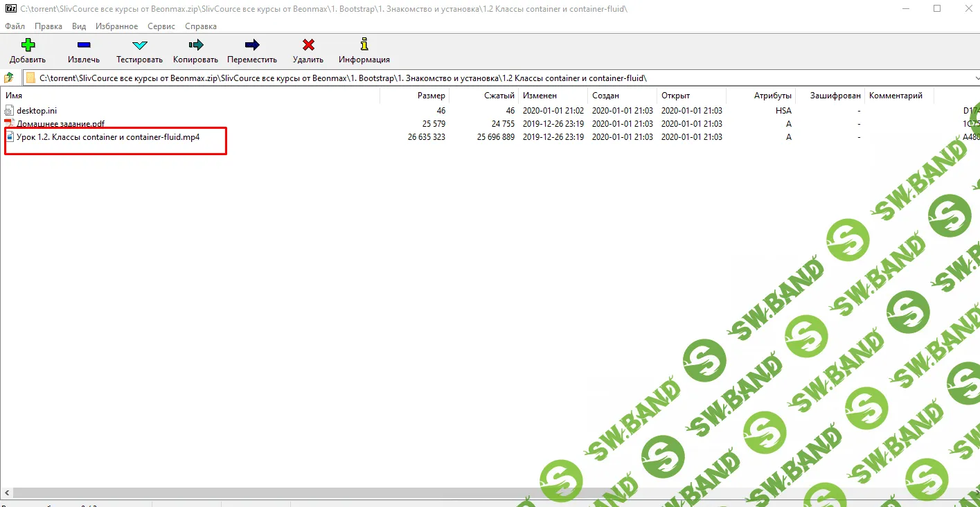
Task: Go up one folder level icon
Action: (x=10, y=78)
